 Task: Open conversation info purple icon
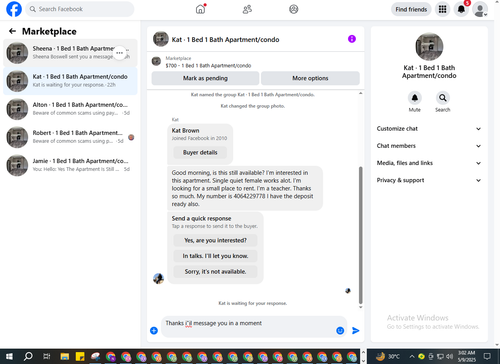point(352,39)
